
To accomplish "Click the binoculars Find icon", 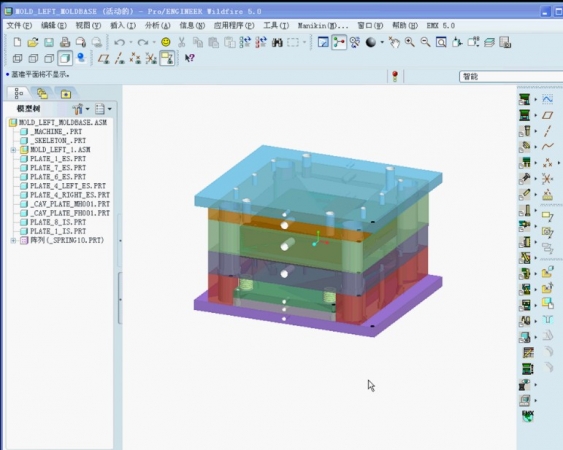I will click(x=277, y=42).
